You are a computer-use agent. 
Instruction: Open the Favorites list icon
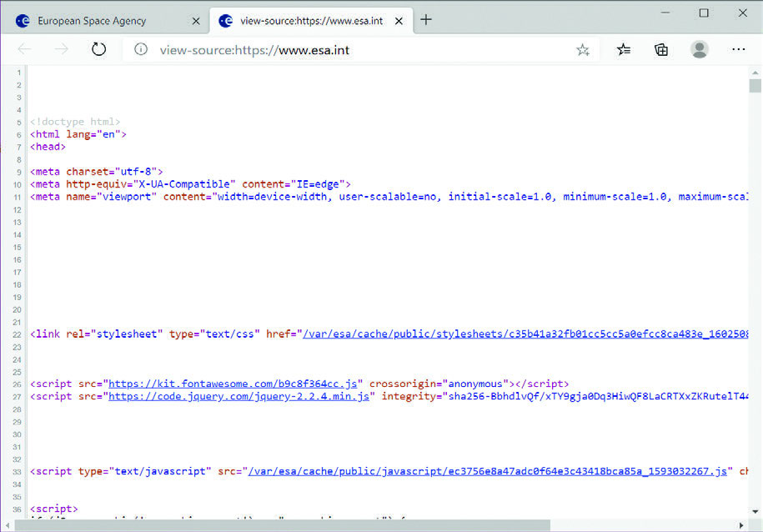(624, 50)
